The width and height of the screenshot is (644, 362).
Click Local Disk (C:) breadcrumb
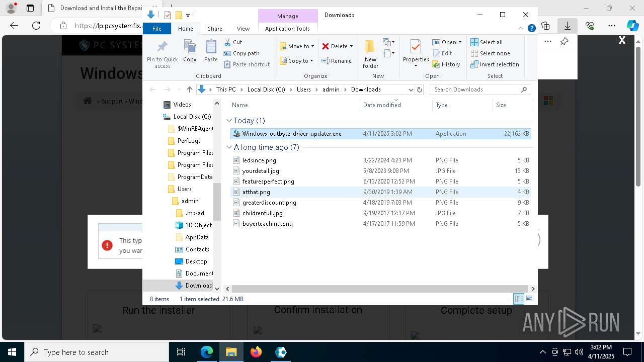click(266, 89)
